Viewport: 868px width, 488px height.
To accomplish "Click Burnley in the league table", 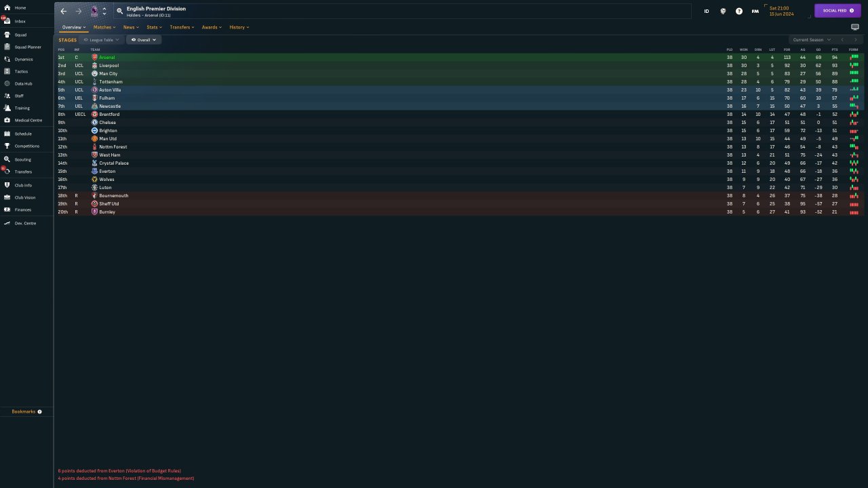I will pyautogui.click(x=107, y=212).
